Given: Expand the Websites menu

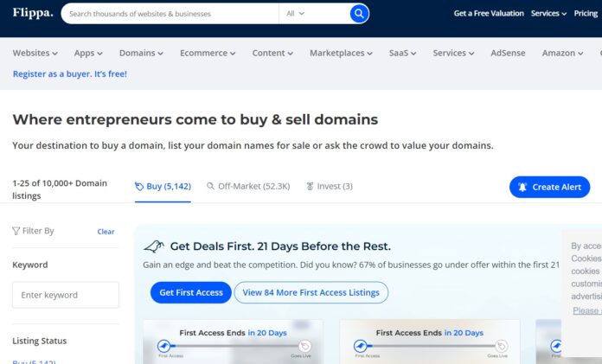Looking at the screenshot, I should [35, 53].
